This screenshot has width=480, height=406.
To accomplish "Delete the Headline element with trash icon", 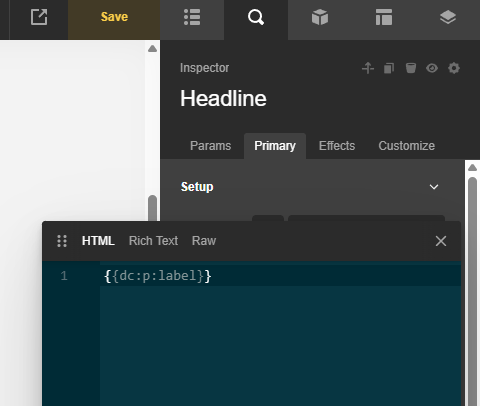I will coord(411,68).
